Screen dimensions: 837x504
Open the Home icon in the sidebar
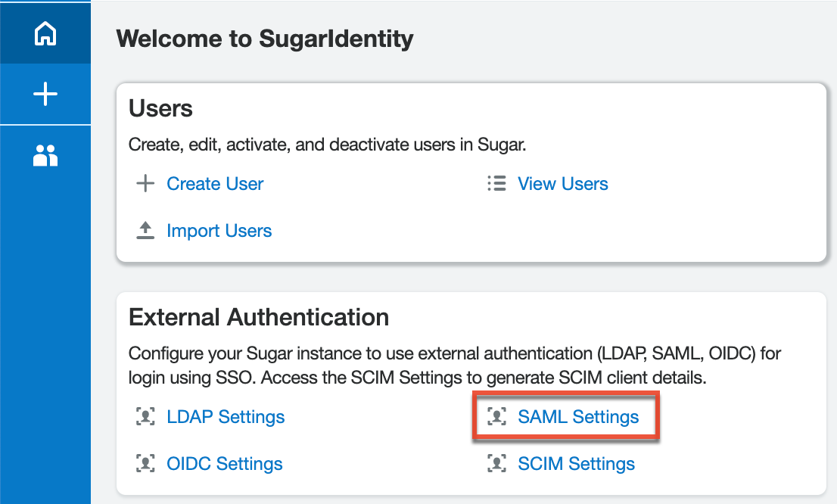[x=45, y=33]
